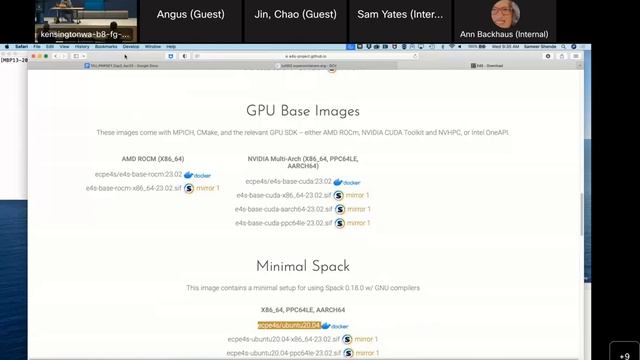Click the half-circle appearance icon beside address bar
This screenshot has height=360, width=640.
pyautogui.click(x=184, y=56)
